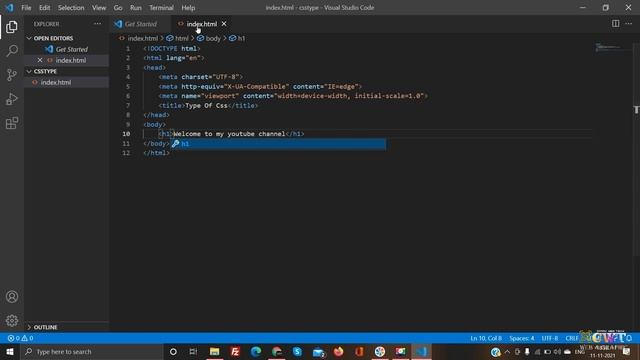640x360 pixels.
Task: Open the File menu
Action: tap(26, 8)
